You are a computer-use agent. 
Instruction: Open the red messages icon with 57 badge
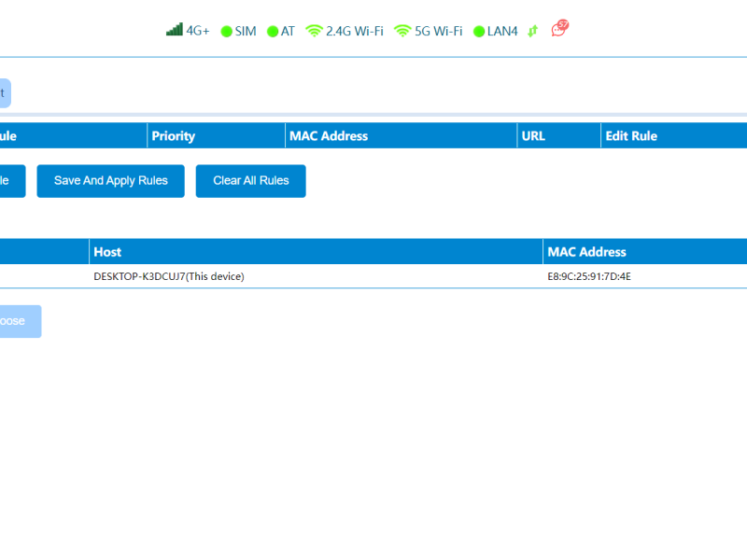click(559, 29)
